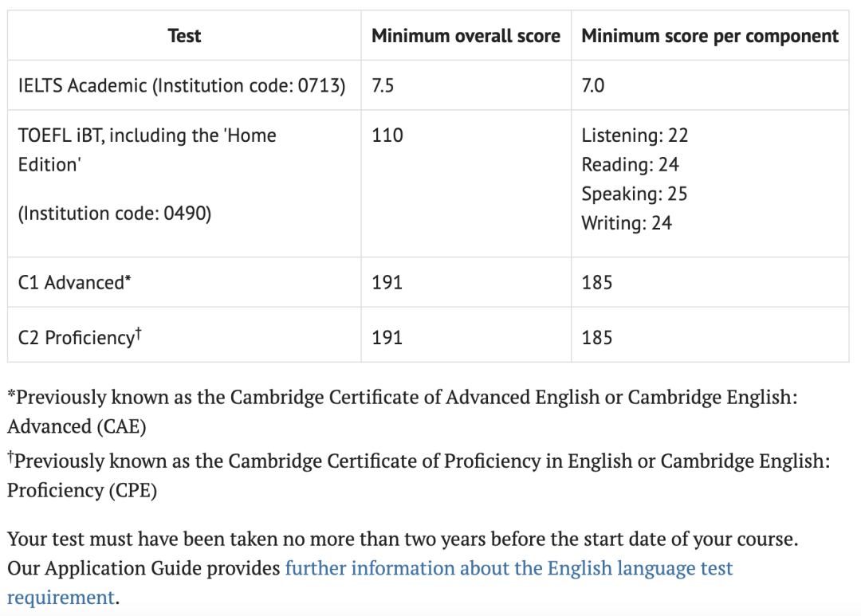Screen dimensions: 861x616
Task: Select the IELTS Academic row label
Action: click(182, 85)
